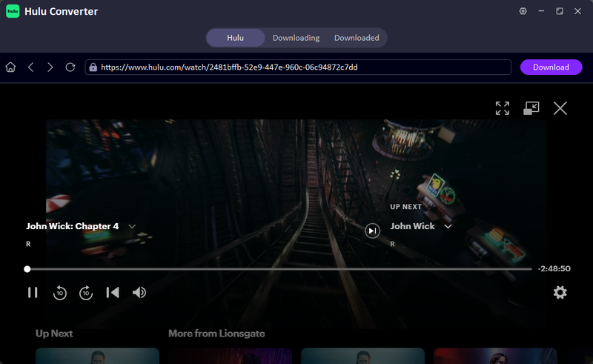Enter fullscreen video mode
The height and width of the screenshot is (364, 593).
coord(503,108)
